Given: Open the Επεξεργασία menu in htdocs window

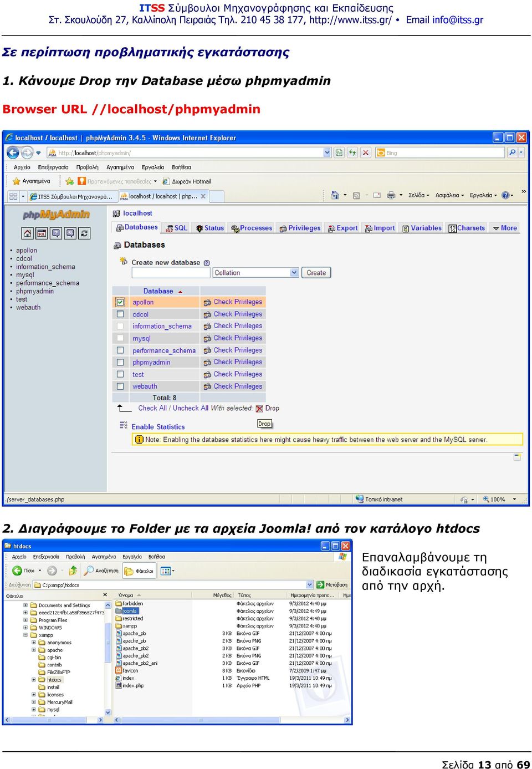Looking at the screenshot, I should coord(46,557).
